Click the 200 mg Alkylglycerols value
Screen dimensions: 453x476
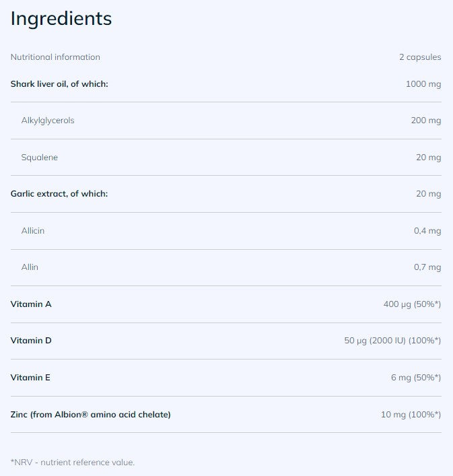[426, 121]
